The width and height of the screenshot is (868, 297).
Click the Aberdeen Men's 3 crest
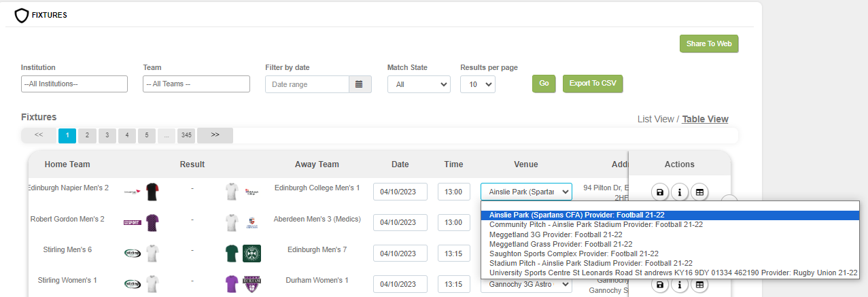(251, 222)
